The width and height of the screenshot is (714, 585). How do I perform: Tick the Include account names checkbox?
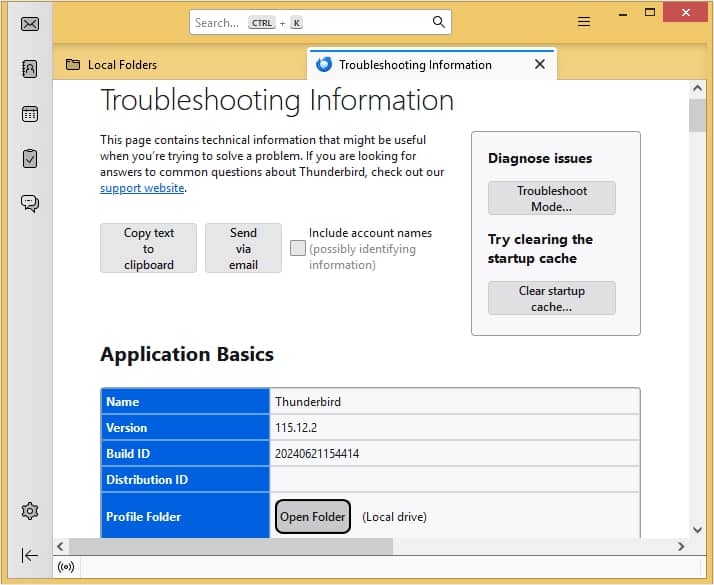click(x=298, y=248)
